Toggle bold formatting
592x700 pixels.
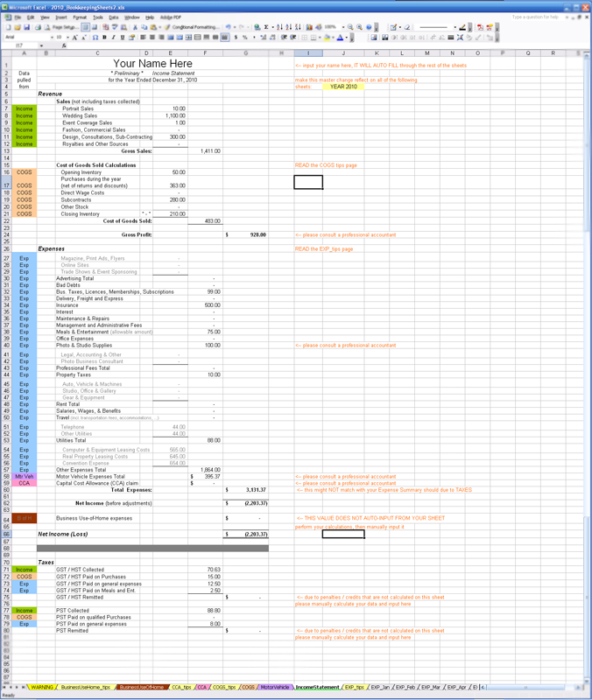coord(104,37)
